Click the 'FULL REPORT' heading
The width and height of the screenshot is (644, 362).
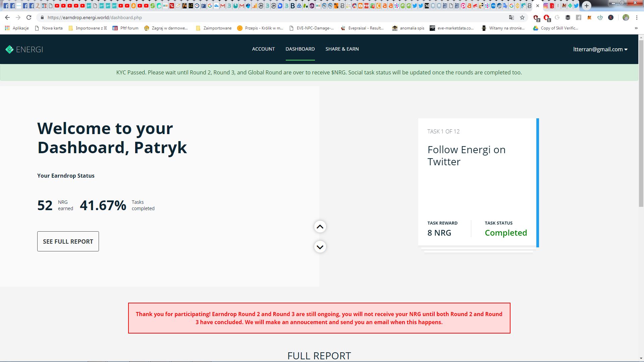coord(319,356)
